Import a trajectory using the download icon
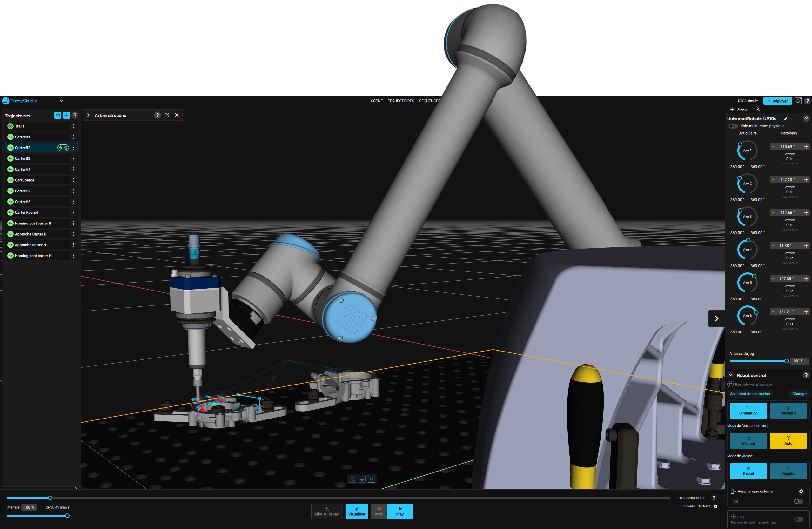The height and width of the screenshot is (529, 812). coord(57,115)
